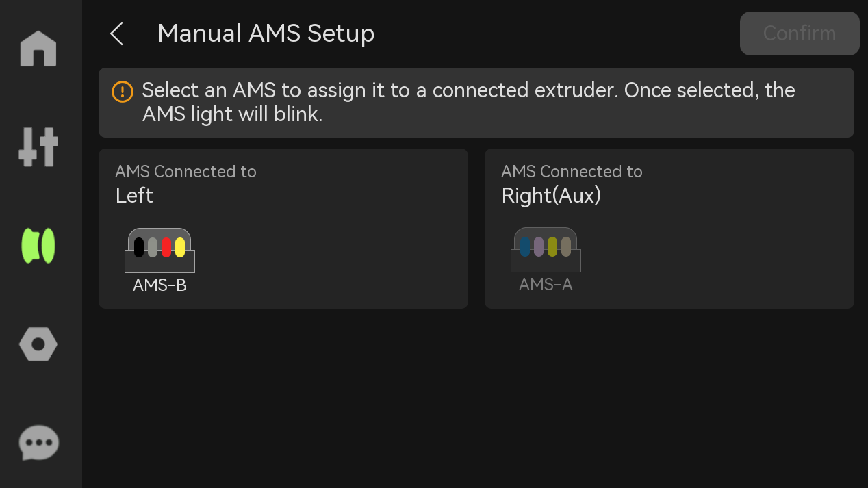
Task: Click the yellow filament slot in AMS-B
Action: [180, 247]
